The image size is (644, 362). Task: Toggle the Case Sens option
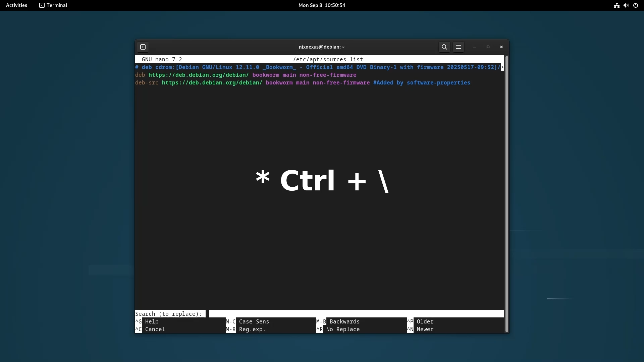pos(254,321)
